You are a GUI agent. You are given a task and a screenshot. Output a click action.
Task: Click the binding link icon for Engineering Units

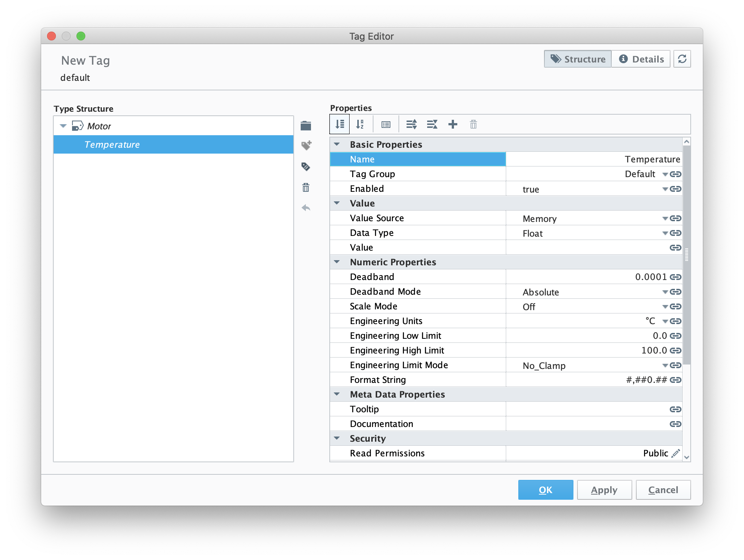675,321
